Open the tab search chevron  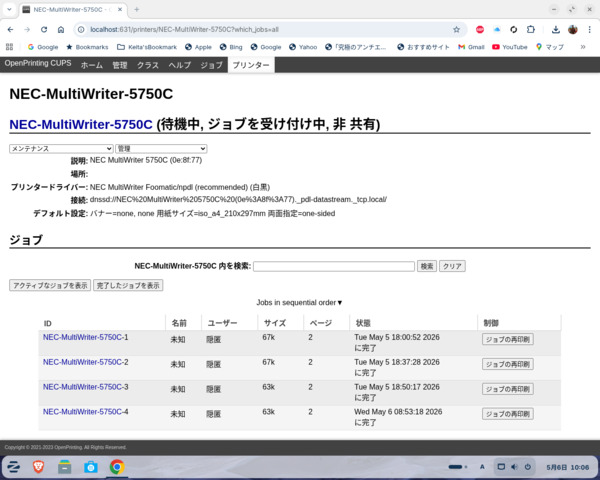[x=10, y=10]
